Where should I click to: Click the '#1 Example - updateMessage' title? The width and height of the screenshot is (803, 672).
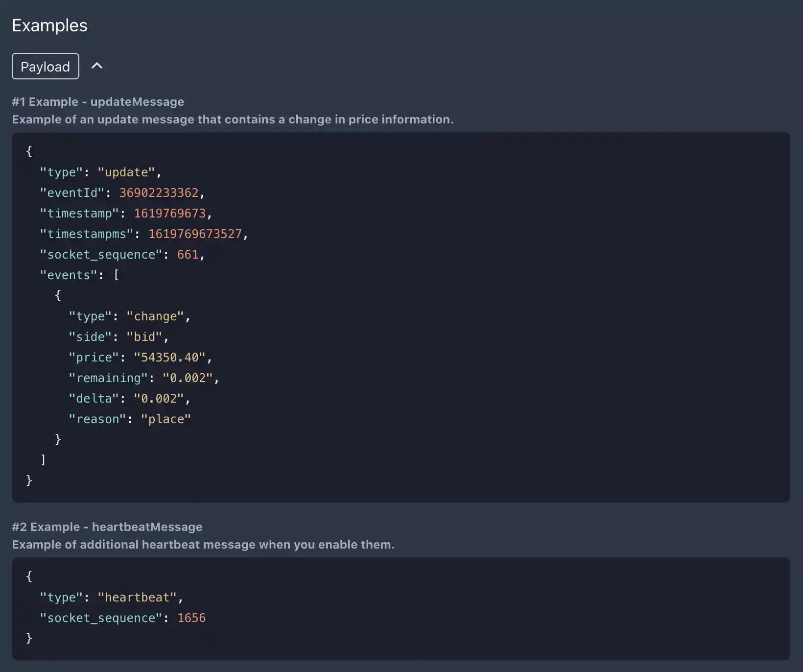(98, 102)
